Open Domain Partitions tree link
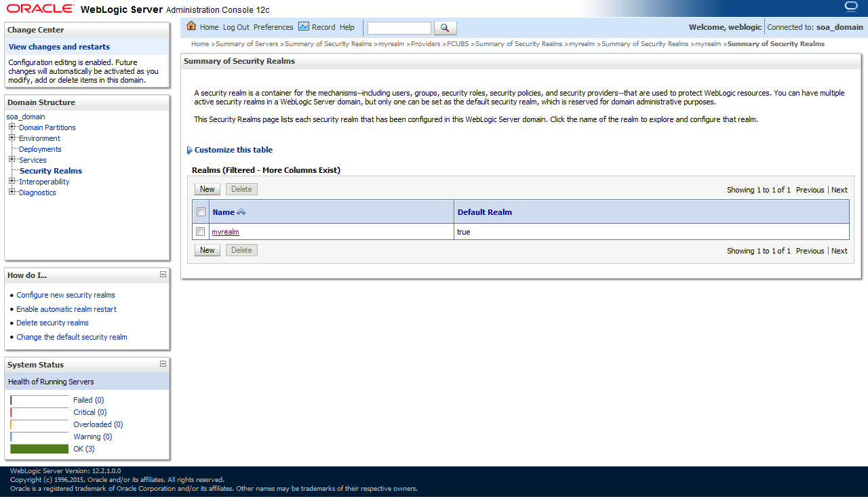The width and height of the screenshot is (868, 501). pos(47,127)
